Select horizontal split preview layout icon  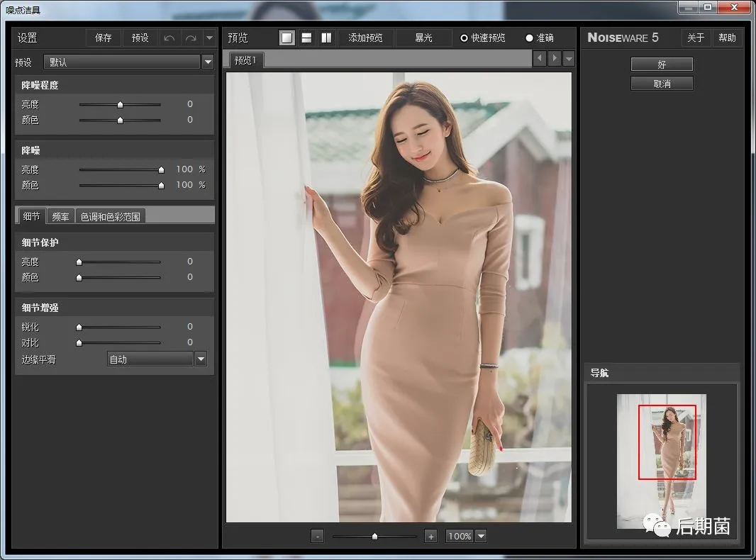(x=306, y=38)
